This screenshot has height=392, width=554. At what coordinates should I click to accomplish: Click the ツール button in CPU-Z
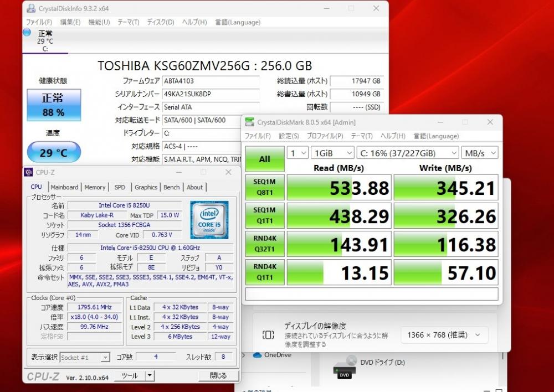130,376
